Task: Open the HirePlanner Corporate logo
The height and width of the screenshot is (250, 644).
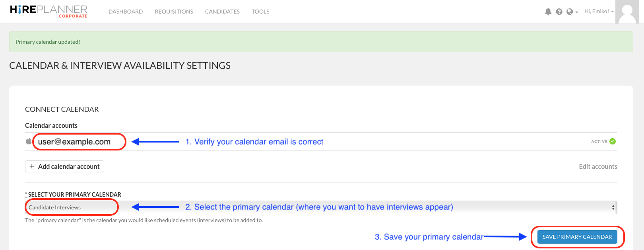Action: click(x=47, y=11)
